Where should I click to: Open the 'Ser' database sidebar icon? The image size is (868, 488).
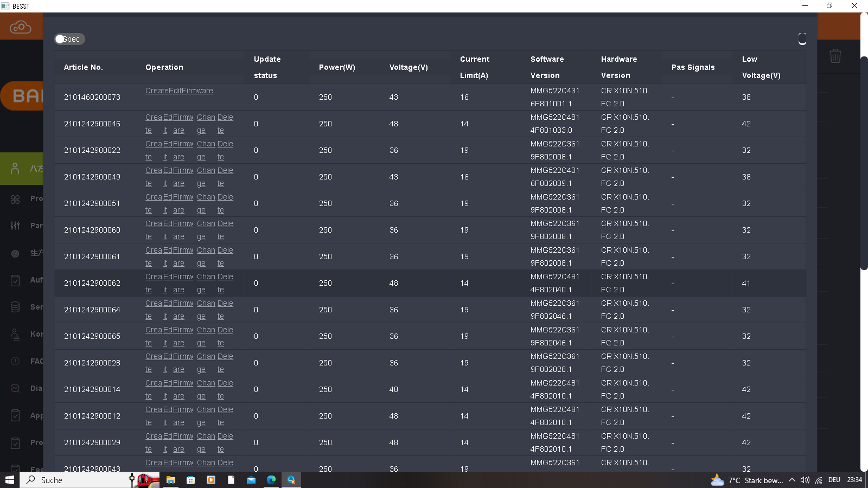[15, 307]
